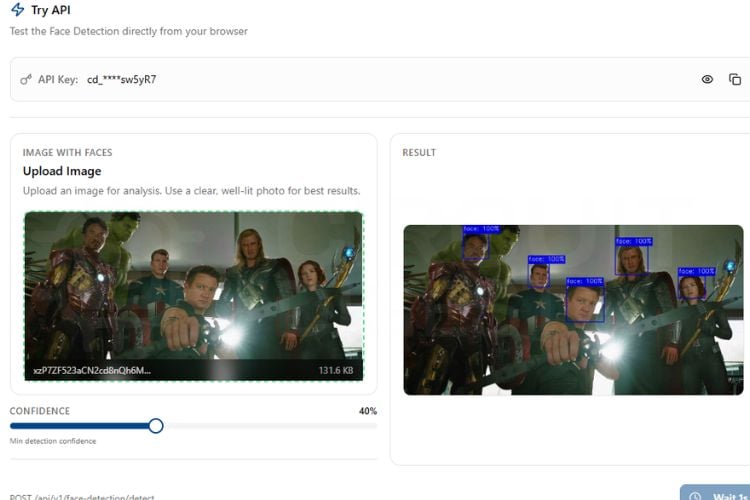
Task: Copy the API key to clipboard
Action: click(735, 79)
